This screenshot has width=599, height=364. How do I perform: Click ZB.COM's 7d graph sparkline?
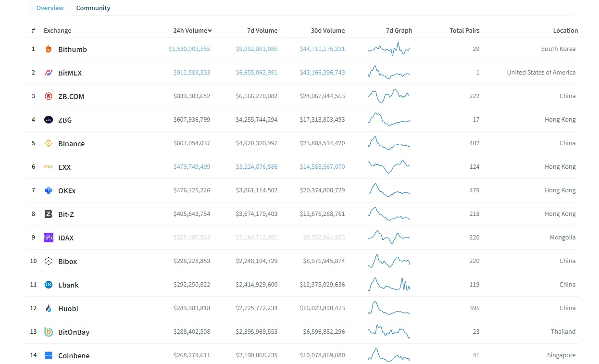(389, 96)
